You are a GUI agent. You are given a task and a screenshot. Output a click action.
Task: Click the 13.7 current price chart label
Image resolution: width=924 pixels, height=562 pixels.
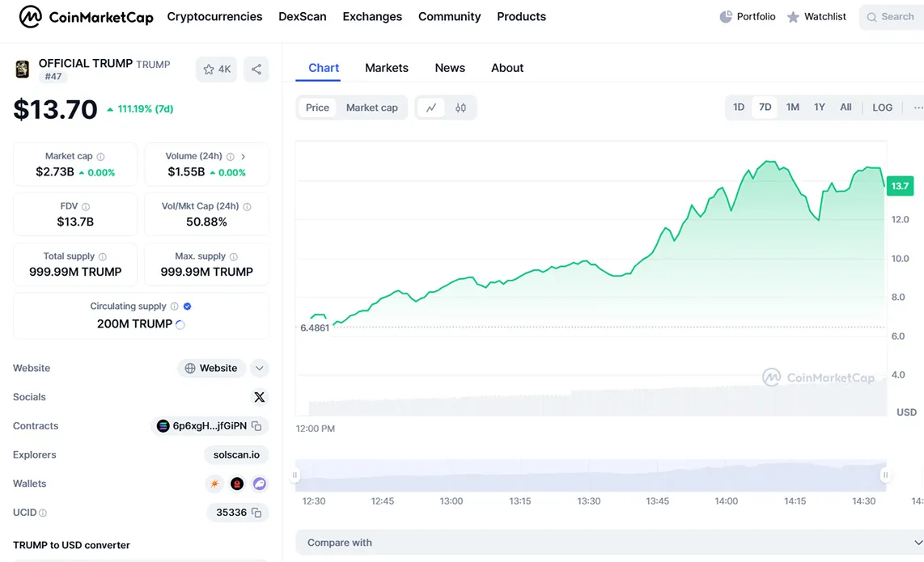[900, 186]
